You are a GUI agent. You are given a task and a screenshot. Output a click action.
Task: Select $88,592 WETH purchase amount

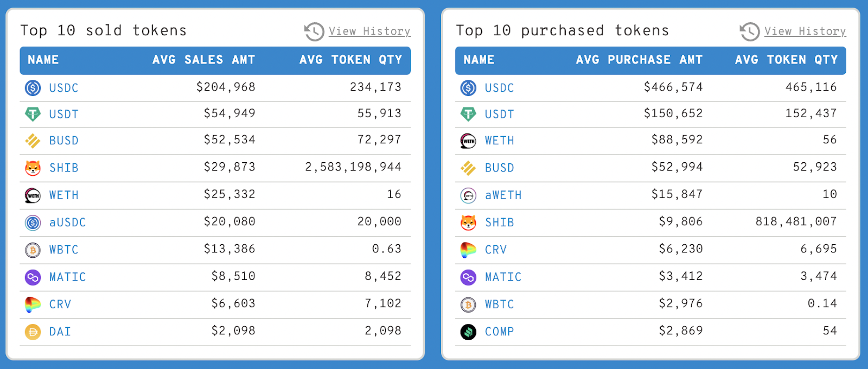click(x=677, y=140)
